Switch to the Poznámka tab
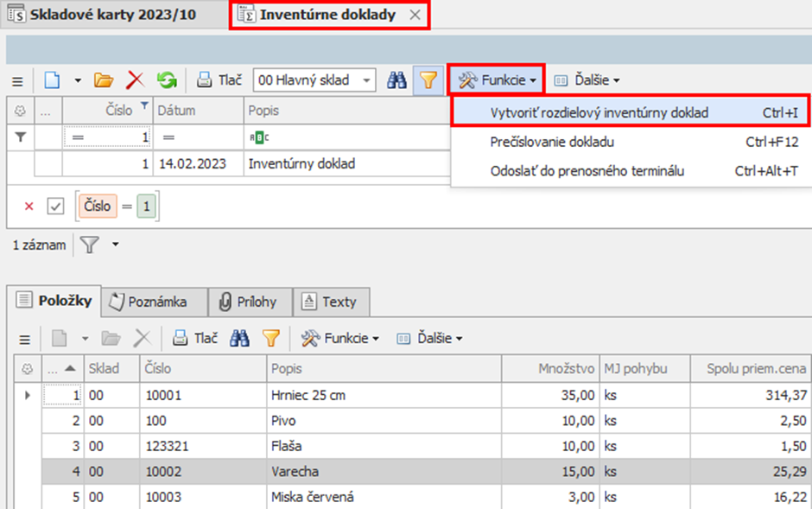Viewport: 812px width, 509px height. coord(155,302)
